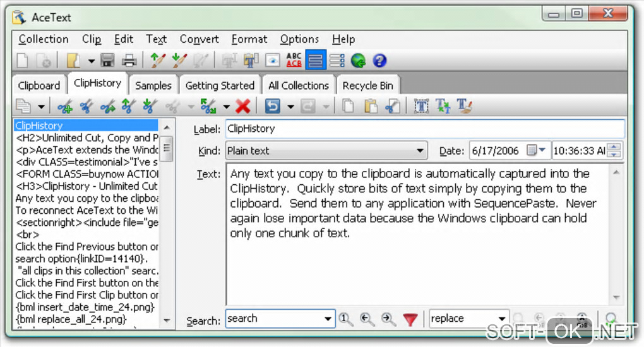Click the New collection blank page icon
644x347 pixels.
(x=23, y=61)
